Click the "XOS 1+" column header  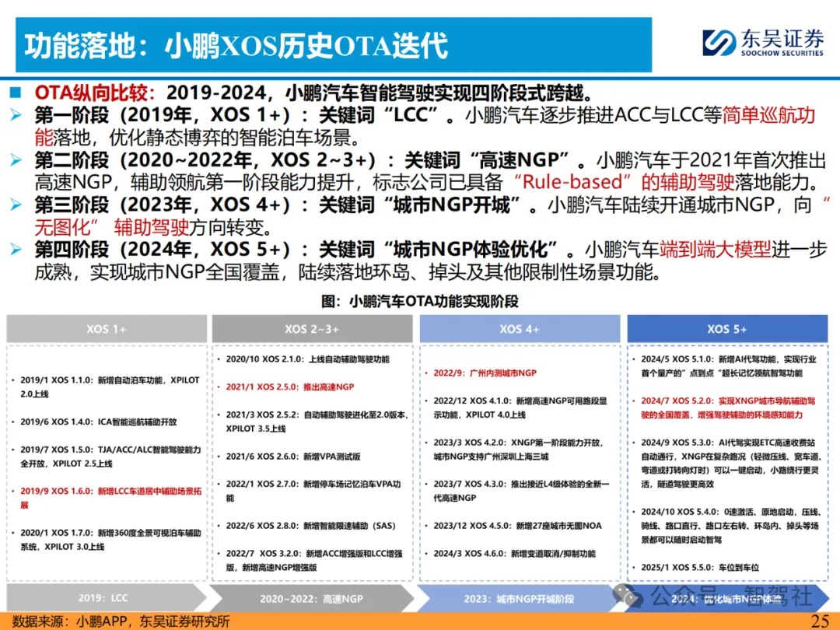click(107, 329)
